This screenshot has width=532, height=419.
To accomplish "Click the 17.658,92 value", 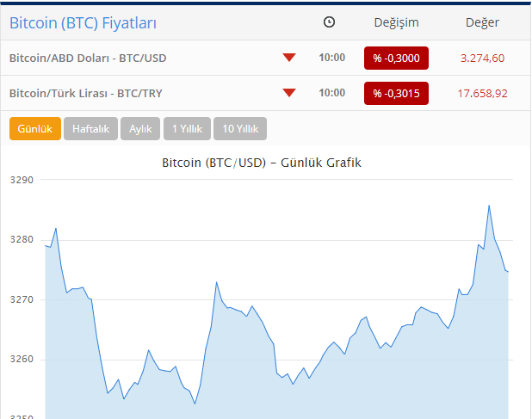I will pos(482,93).
